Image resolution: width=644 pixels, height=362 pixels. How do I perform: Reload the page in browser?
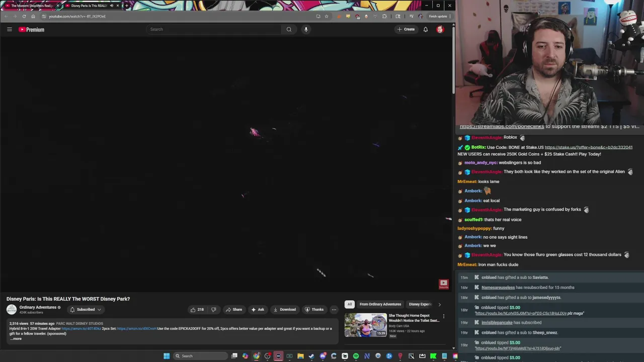[x=24, y=16]
